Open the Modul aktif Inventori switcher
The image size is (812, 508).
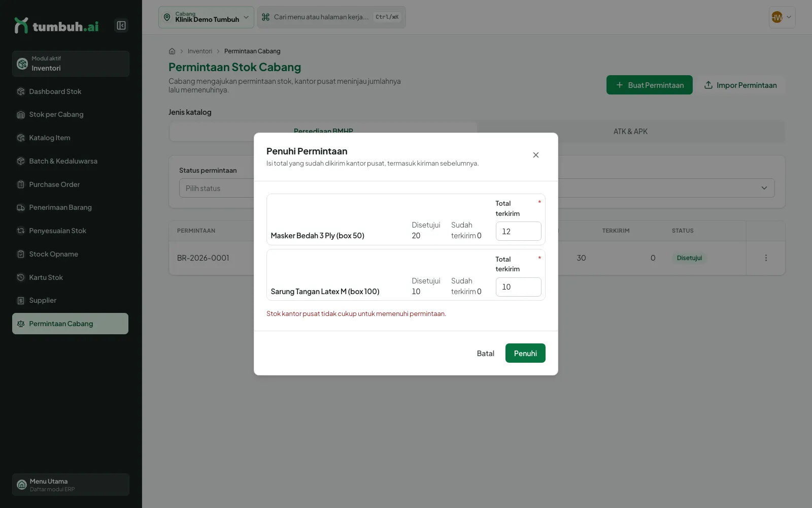pyautogui.click(x=71, y=63)
